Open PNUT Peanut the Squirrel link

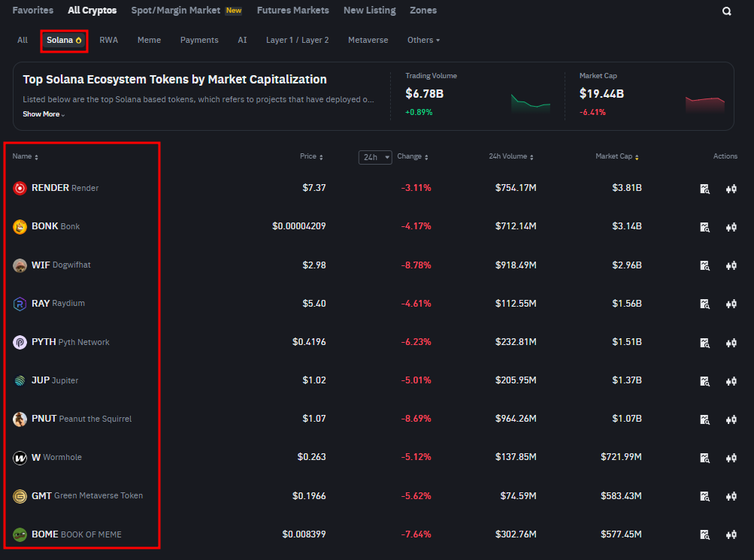click(x=81, y=419)
